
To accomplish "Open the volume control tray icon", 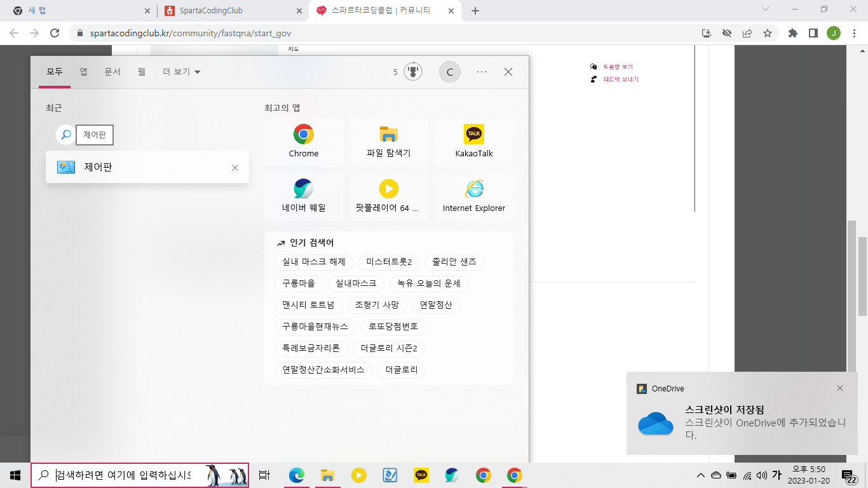I will tap(762, 475).
